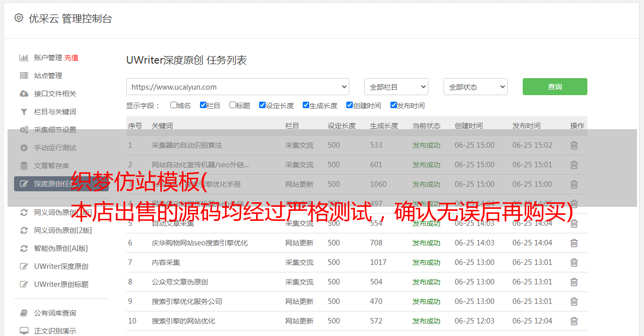Click keyword 搜索引擎的网站优化

pyautogui.click(x=183, y=321)
